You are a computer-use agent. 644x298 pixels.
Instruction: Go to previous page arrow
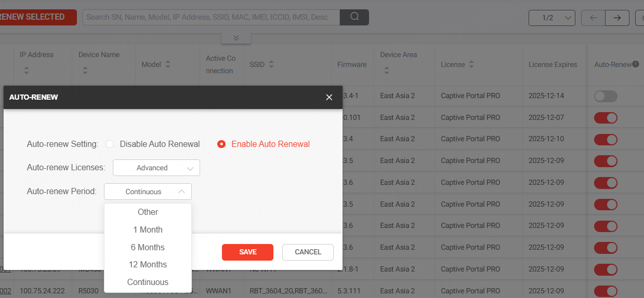click(594, 18)
